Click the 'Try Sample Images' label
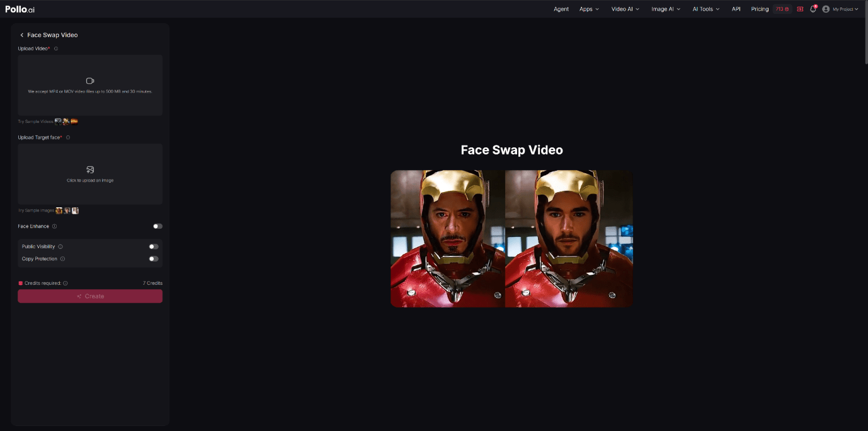Screen dimensions: 868x431 (x=36, y=210)
